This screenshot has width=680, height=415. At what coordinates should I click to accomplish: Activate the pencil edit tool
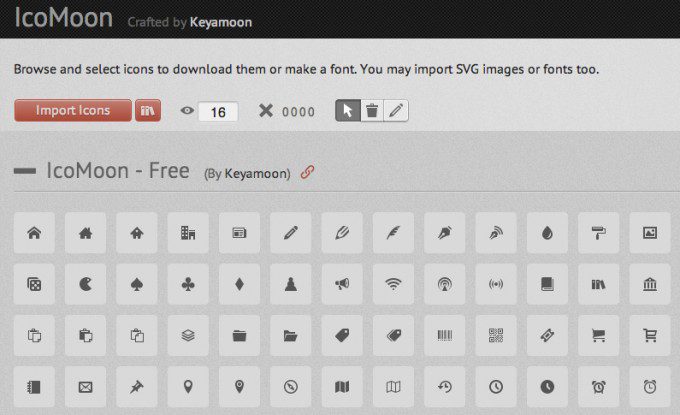(396, 111)
